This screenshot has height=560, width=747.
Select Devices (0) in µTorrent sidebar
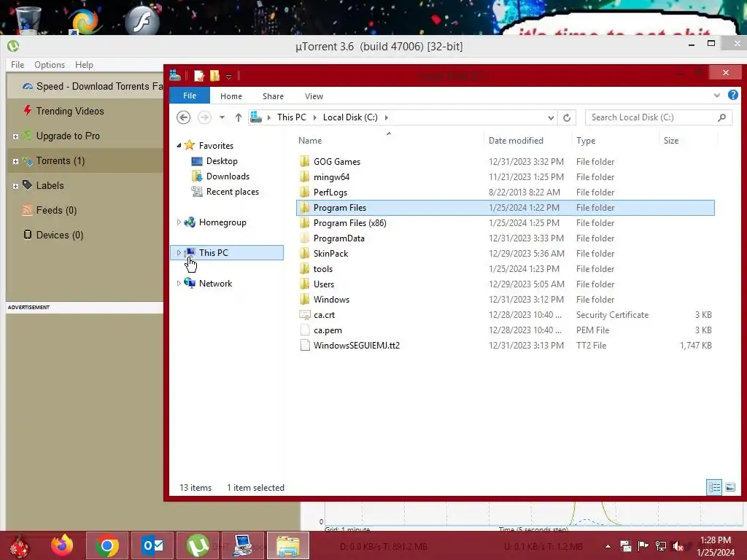60,235
